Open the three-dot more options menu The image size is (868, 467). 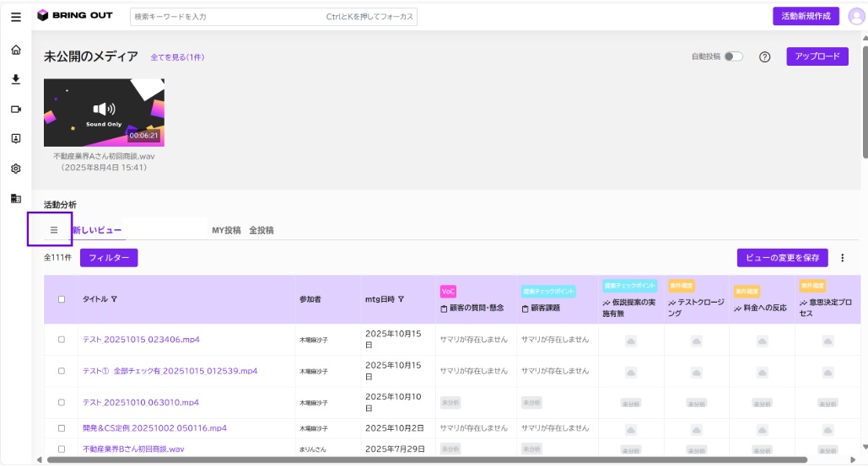[842, 258]
